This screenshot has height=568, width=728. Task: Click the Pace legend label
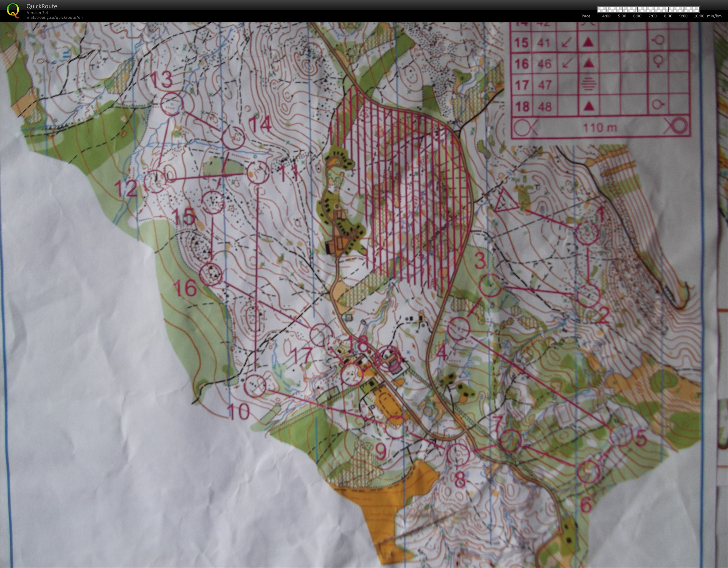586,16
